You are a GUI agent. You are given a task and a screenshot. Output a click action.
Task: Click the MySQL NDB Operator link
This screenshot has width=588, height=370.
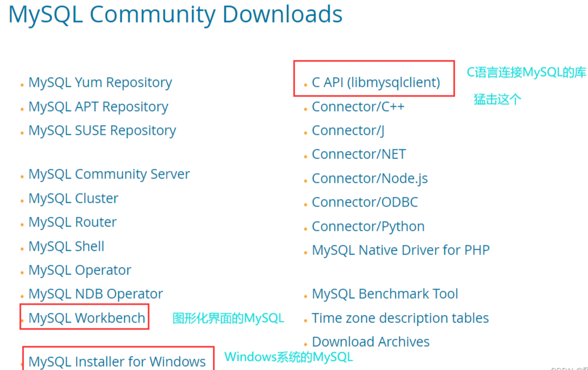(95, 294)
